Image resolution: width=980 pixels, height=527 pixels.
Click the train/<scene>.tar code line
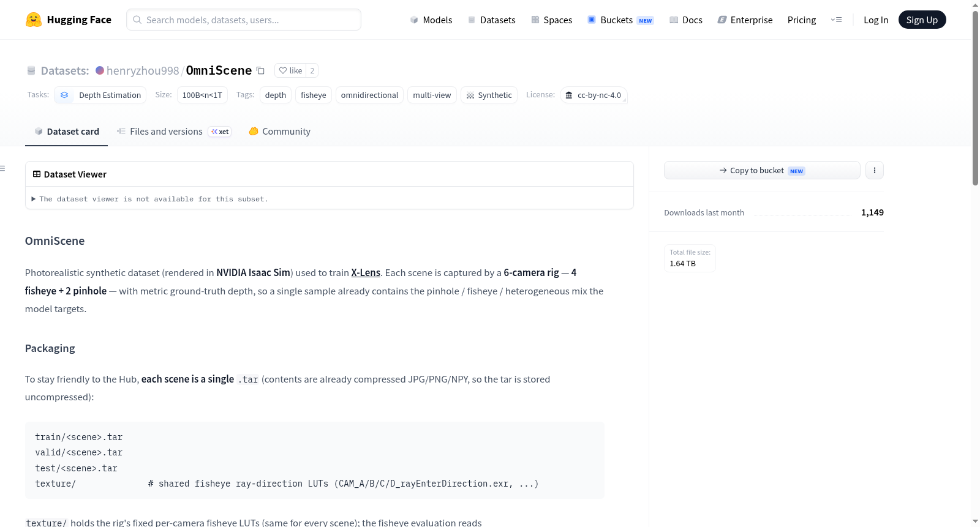click(x=79, y=437)
